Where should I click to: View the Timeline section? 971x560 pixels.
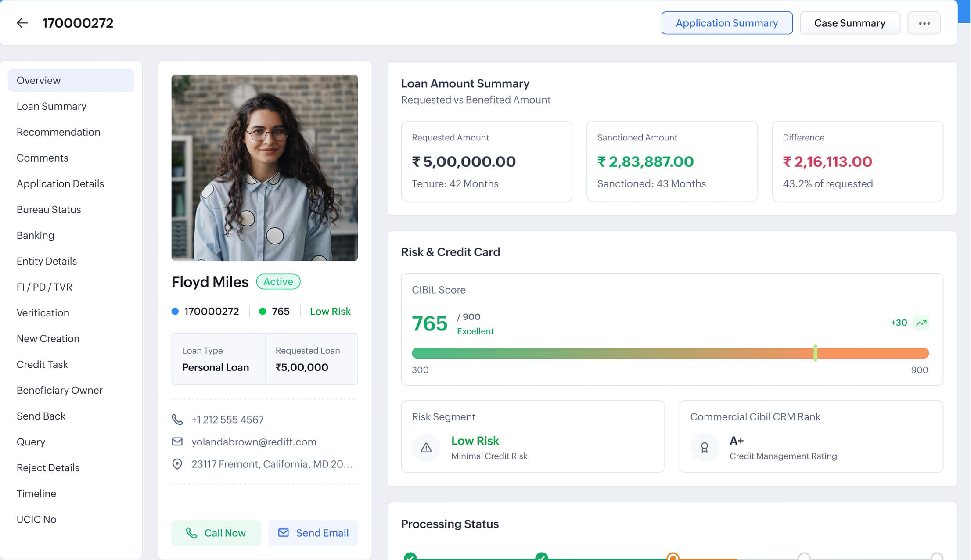pos(71,494)
